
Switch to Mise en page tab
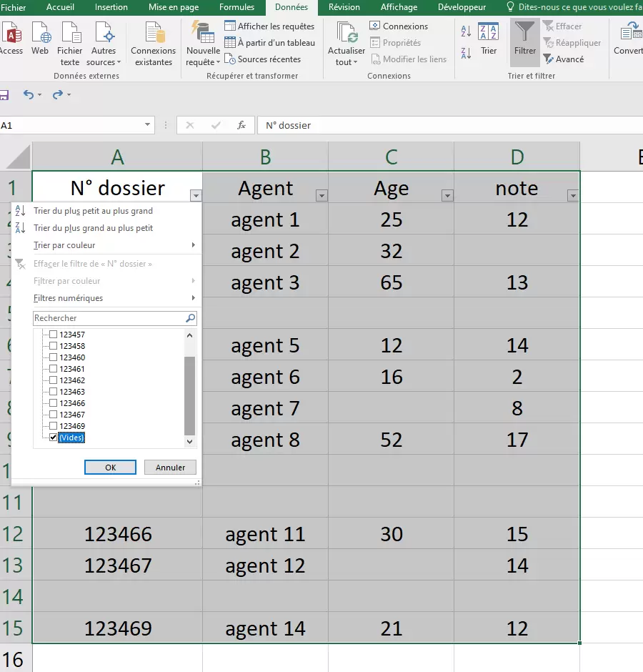pyautogui.click(x=174, y=7)
